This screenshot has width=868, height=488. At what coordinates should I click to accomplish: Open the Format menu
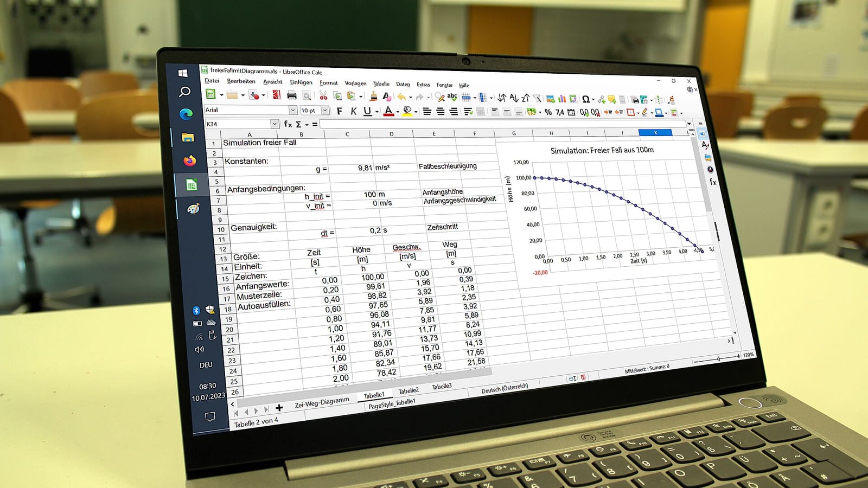click(x=328, y=83)
